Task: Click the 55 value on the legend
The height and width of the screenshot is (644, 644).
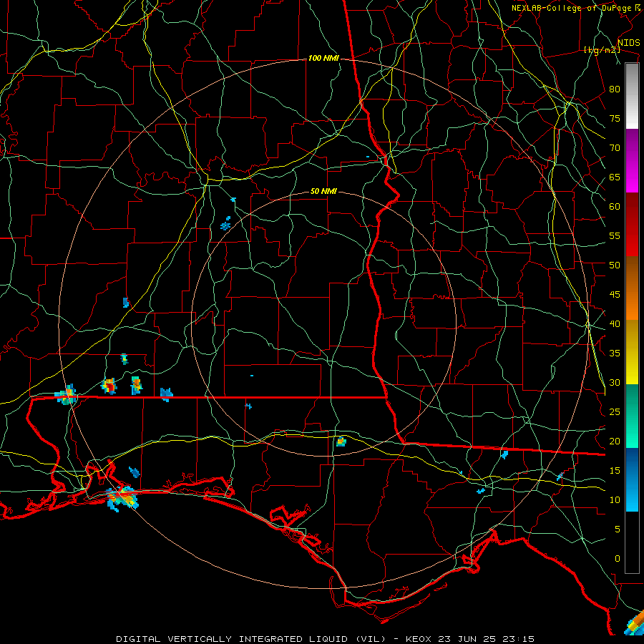Action: click(615, 235)
